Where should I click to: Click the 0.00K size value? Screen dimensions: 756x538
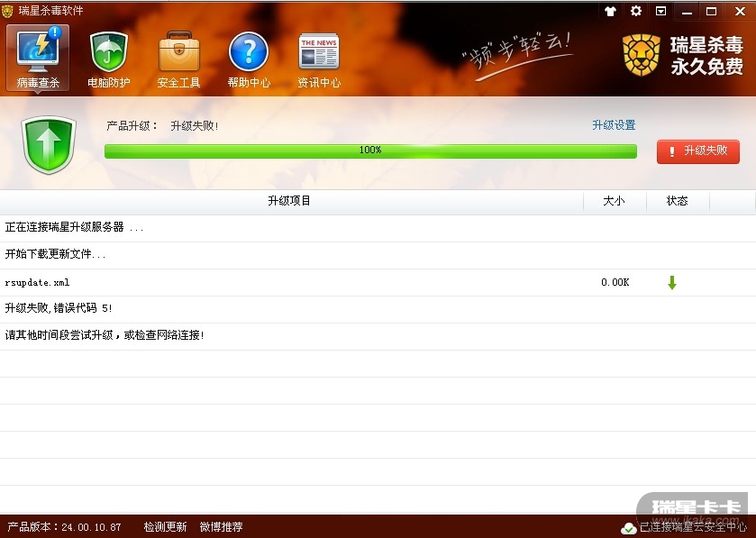point(615,282)
